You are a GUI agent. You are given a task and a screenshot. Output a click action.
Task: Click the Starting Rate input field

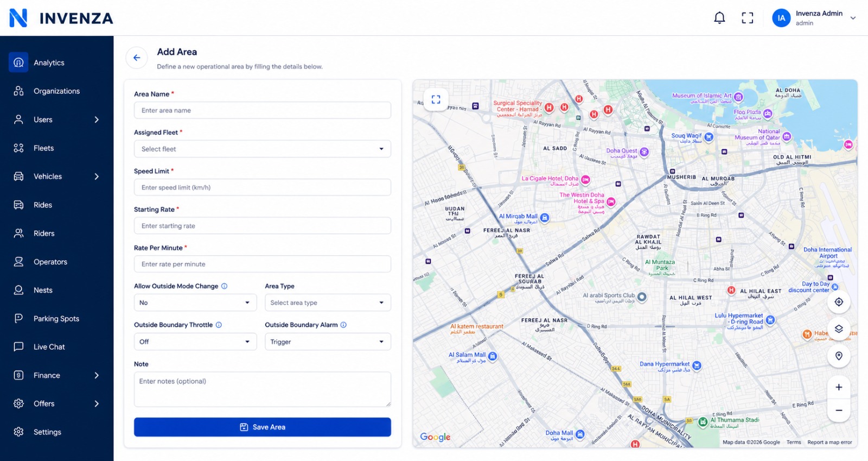point(263,226)
